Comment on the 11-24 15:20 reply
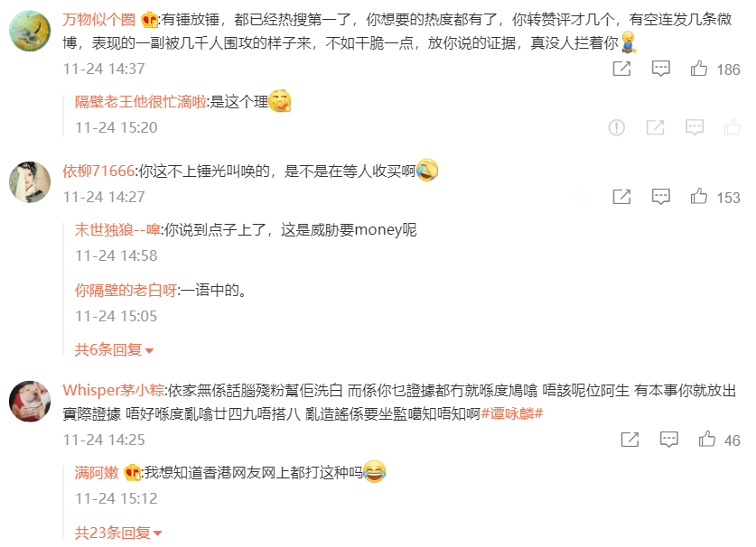The height and width of the screenshot is (547, 756). (695, 127)
